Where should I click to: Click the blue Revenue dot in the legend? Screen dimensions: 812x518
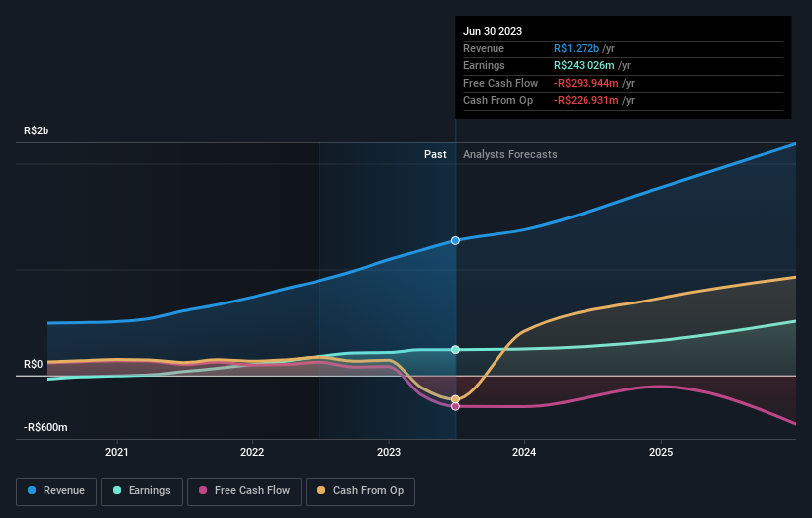point(33,490)
